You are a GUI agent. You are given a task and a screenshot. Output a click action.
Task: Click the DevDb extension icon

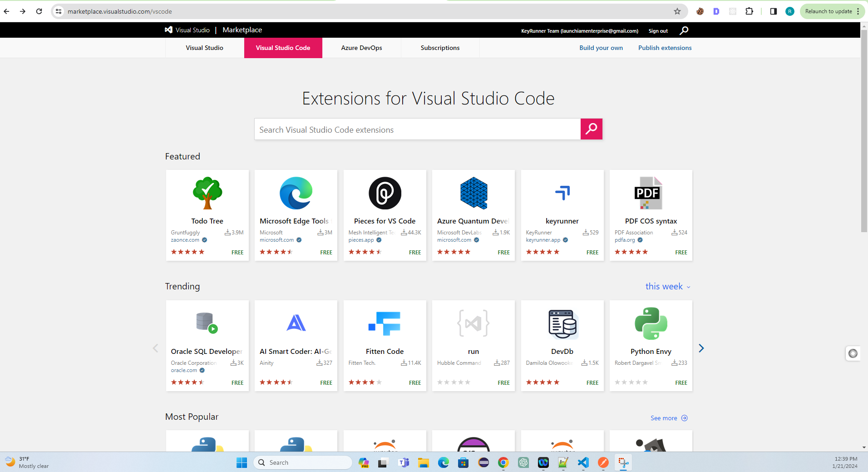click(x=562, y=324)
